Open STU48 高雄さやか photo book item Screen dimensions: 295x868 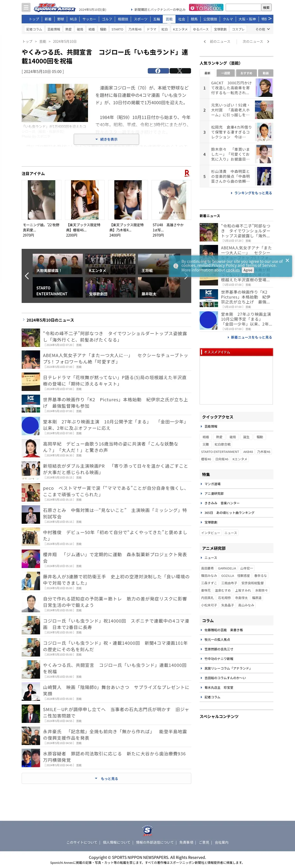171,209
